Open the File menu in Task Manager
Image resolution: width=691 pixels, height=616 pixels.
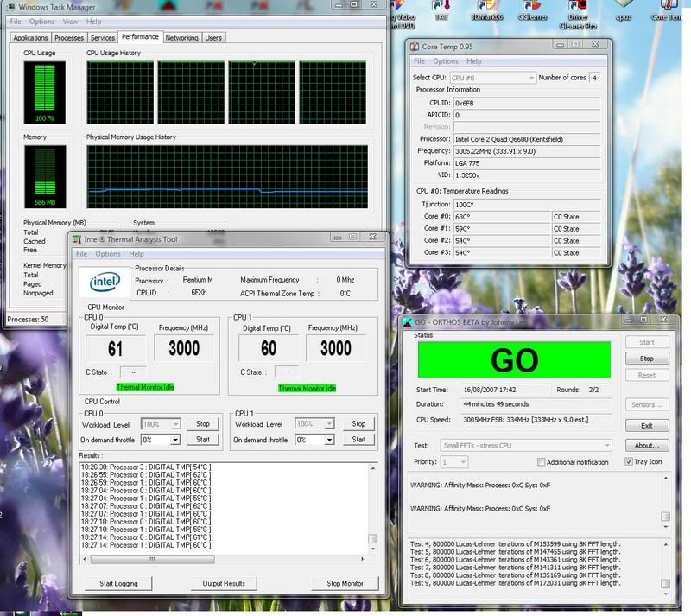click(16, 22)
